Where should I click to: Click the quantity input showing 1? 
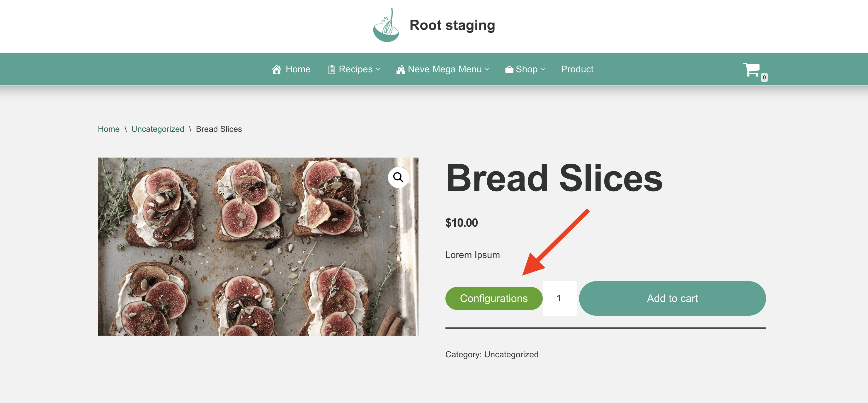coord(559,298)
